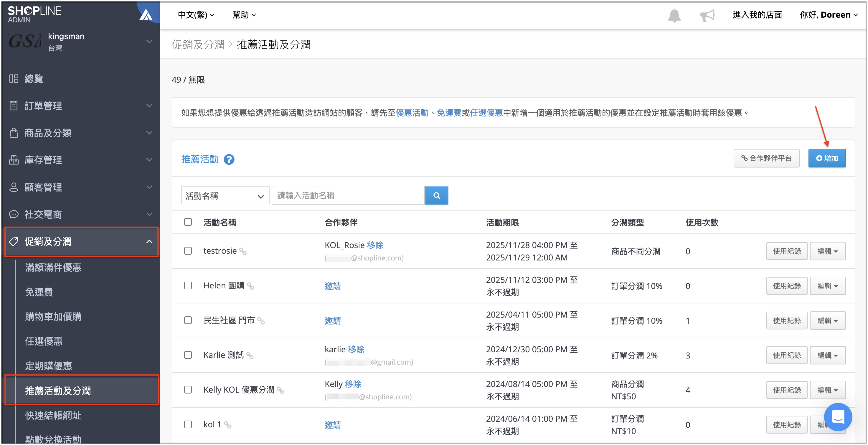868x445 pixels.
Task: Tick the Helen 團購 row checkbox
Action: point(188,285)
